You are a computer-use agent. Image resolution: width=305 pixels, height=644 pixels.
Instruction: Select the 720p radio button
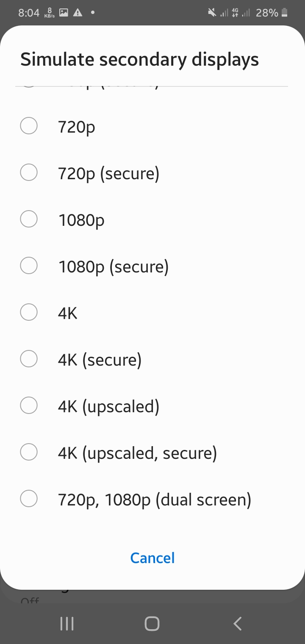[29, 126]
